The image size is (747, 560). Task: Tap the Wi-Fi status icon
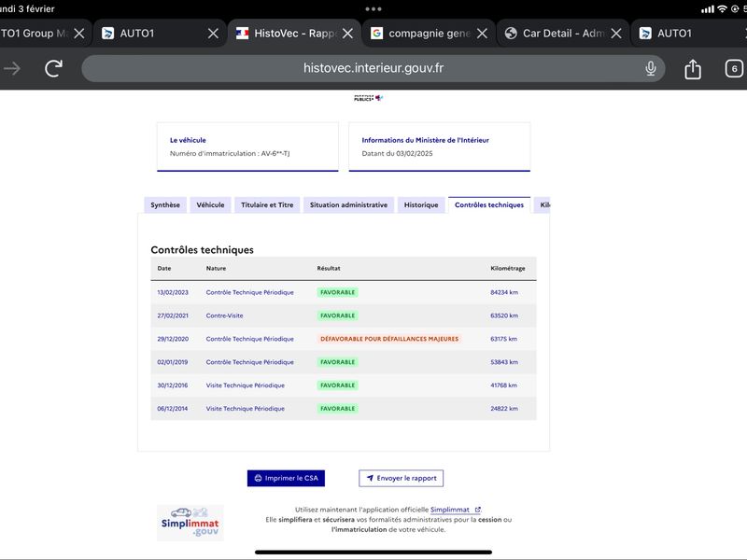click(722, 9)
